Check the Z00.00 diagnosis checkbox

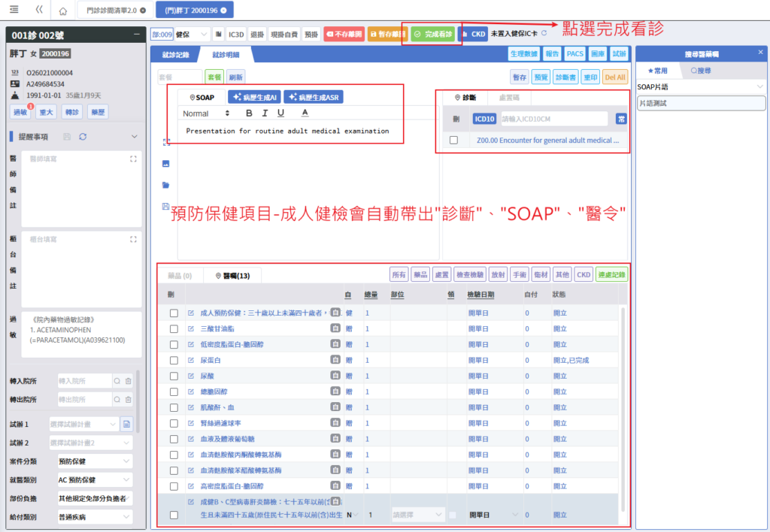(453, 140)
